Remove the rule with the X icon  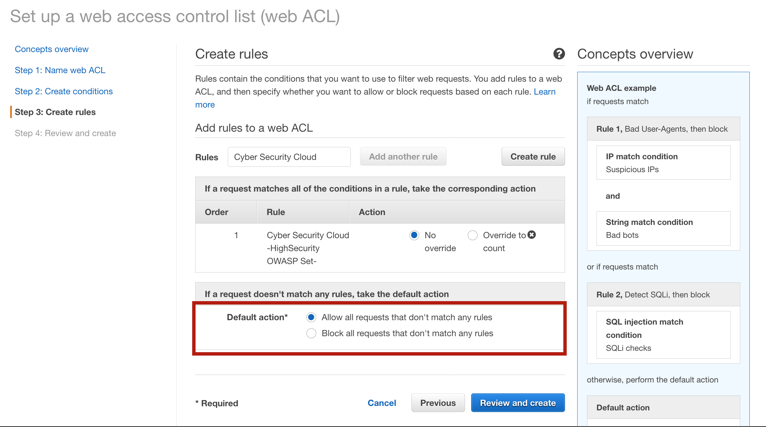532,235
